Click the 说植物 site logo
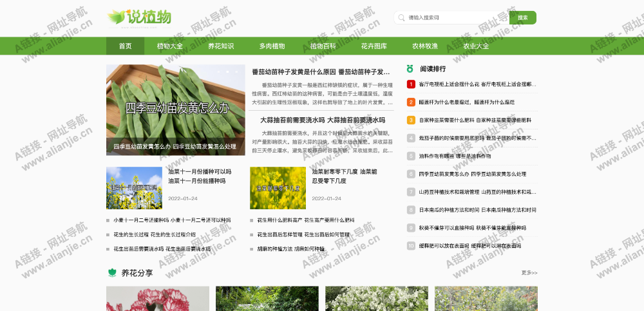Screen dimensions: 644x311 click(139, 18)
